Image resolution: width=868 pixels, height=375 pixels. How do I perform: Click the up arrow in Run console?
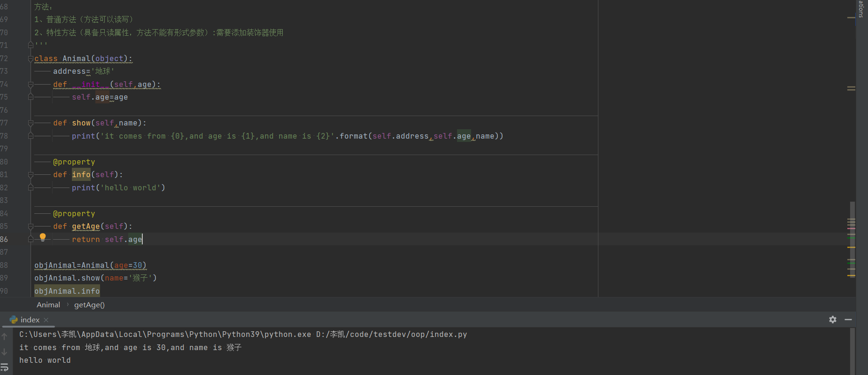tap(5, 336)
